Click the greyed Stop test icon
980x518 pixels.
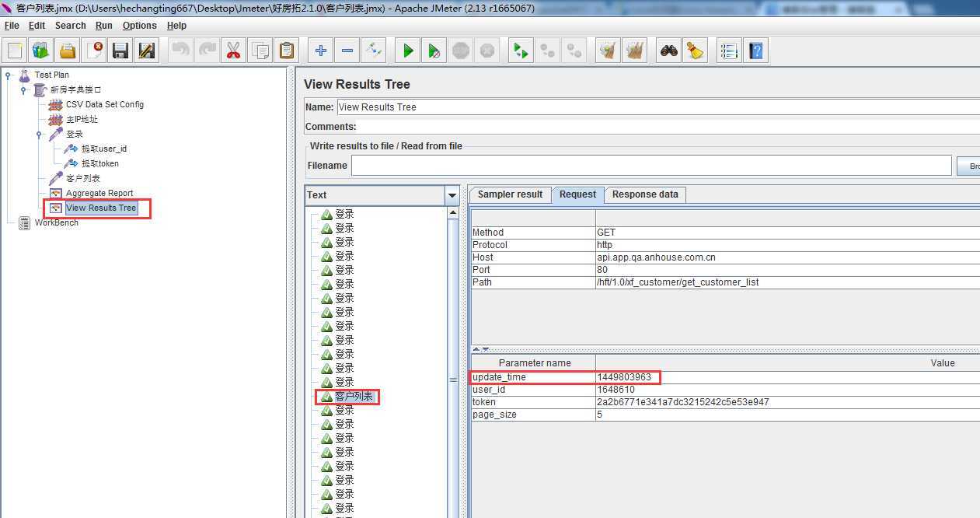(461, 51)
